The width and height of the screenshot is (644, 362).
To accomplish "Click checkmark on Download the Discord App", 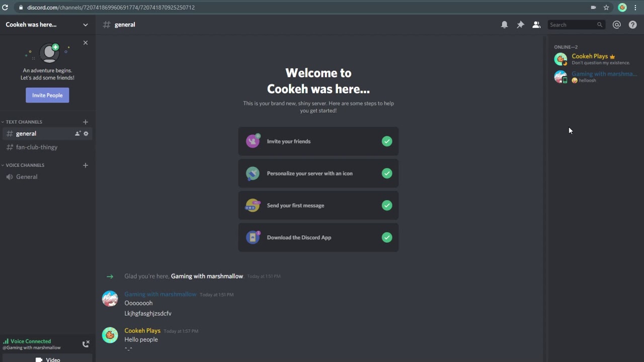I will (x=386, y=238).
